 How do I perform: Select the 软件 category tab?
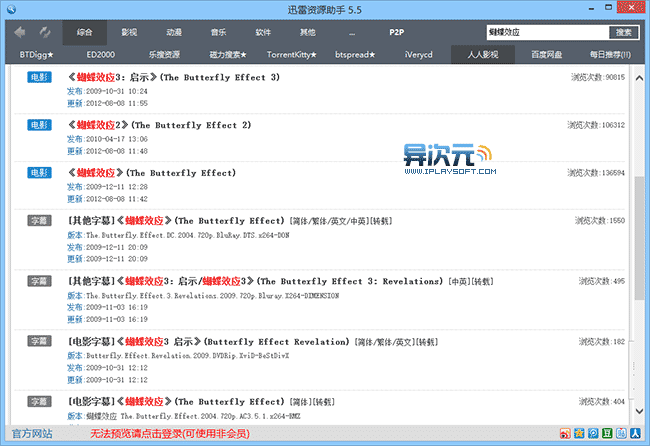click(263, 32)
